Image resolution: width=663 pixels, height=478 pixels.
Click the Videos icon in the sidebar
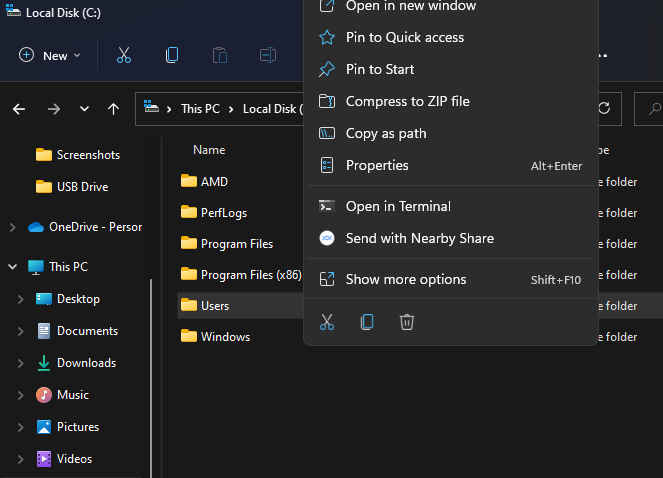pyautogui.click(x=44, y=459)
